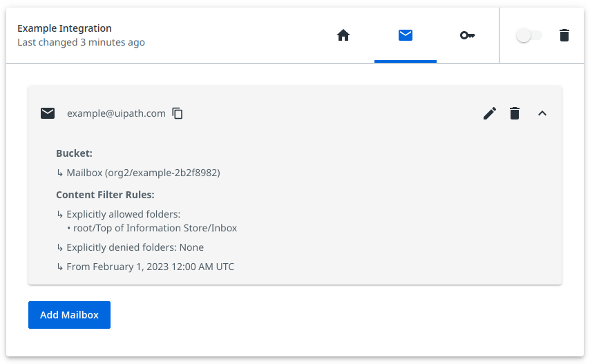
Task: Click the Explicitly denied folders line
Action: click(x=135, y=247)
